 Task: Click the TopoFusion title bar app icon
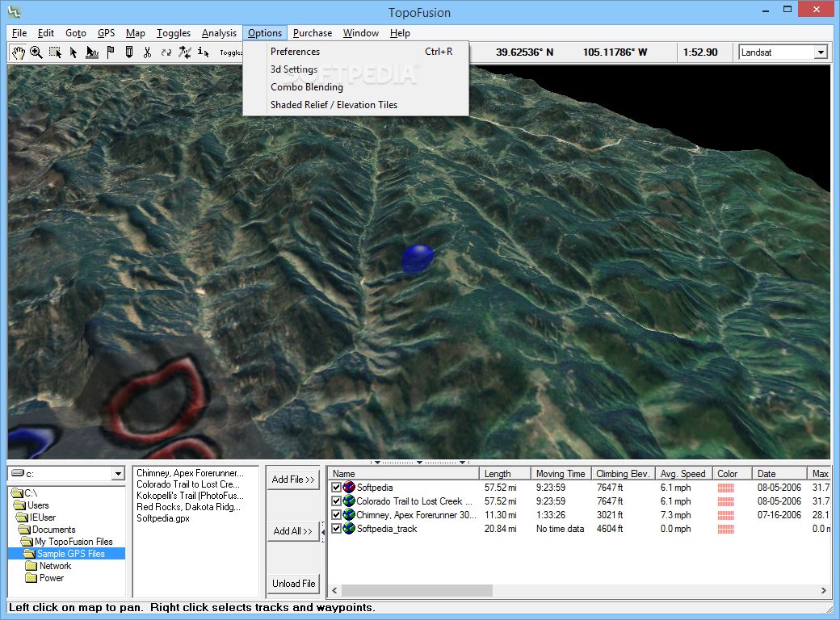coord(15,11)
